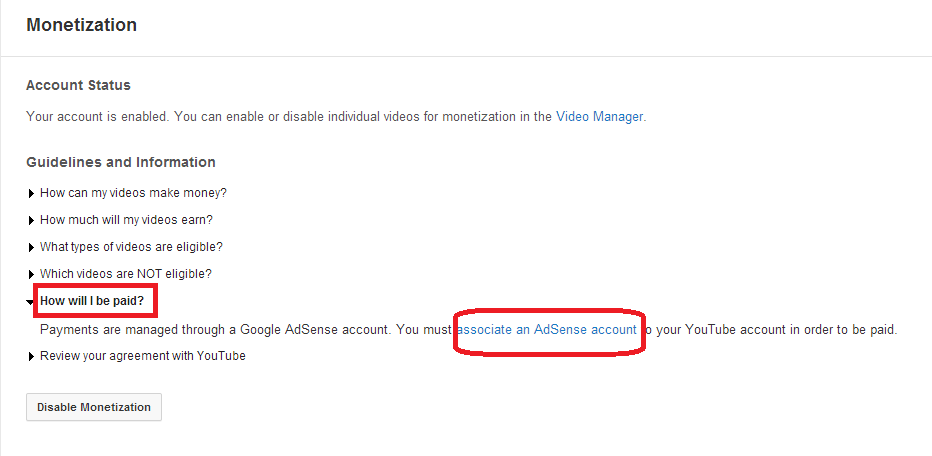
Task: Open the Video Manager link
Action: [x=599, y=117]
